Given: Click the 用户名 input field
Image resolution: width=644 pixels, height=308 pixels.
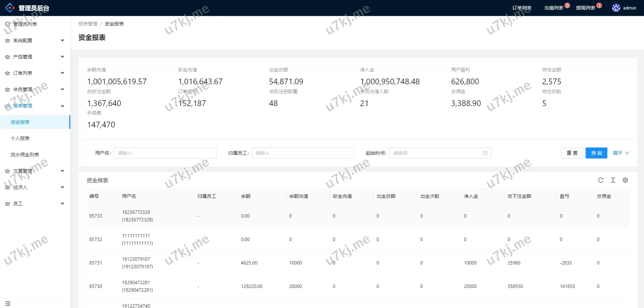Looking at the screenshot, I should tap(165, 153).
